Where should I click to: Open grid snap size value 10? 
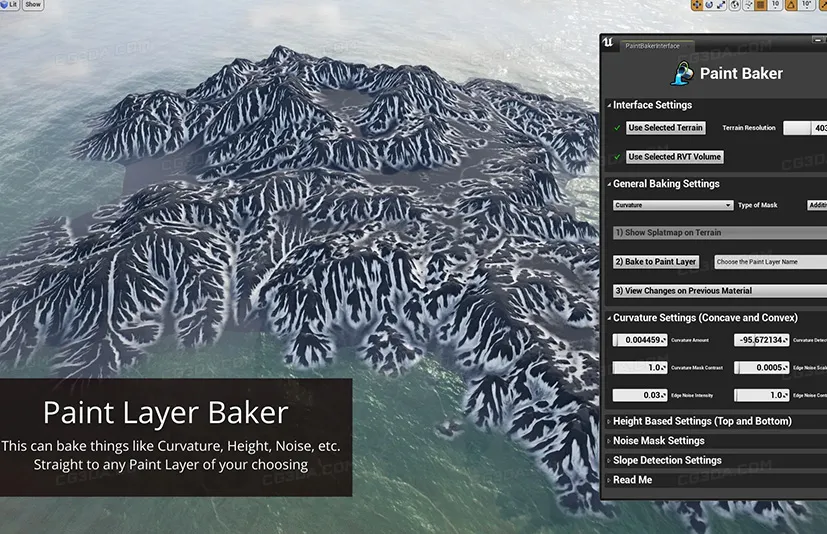pyautogui.click(x=775, y=5)
